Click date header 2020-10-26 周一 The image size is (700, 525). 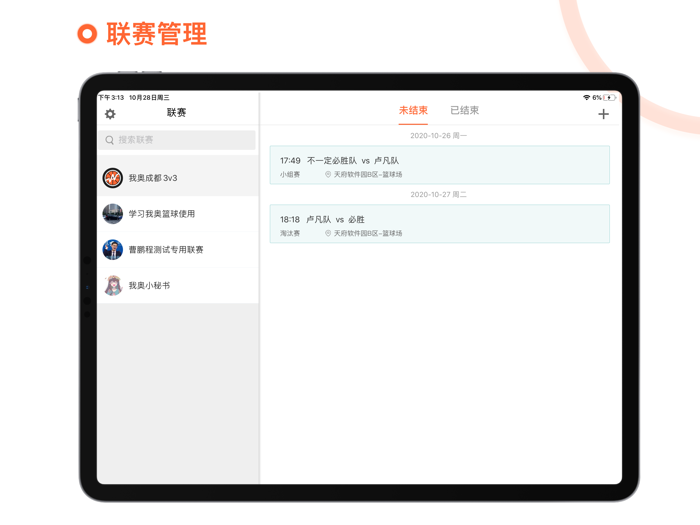pyautogui.click(x=438, y=136)
